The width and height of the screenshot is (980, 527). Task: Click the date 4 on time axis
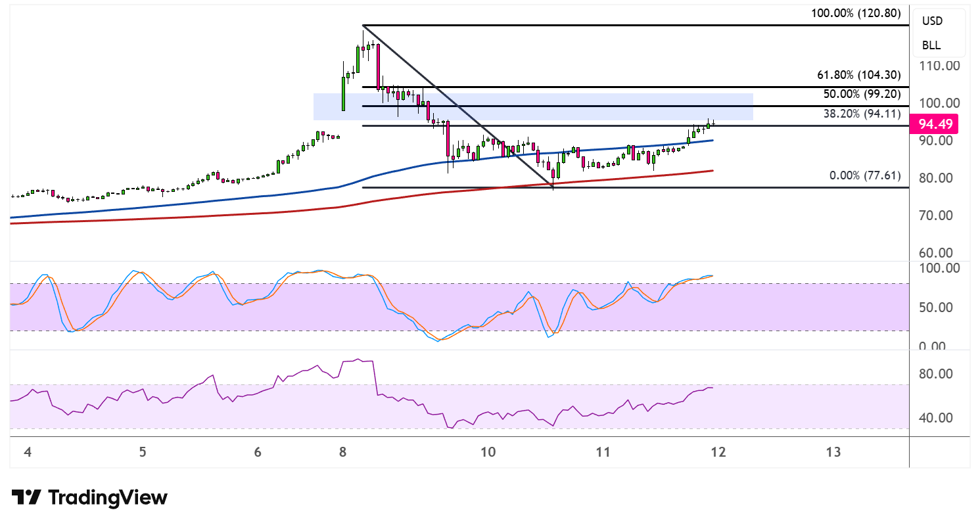click(x=27, y=452)
